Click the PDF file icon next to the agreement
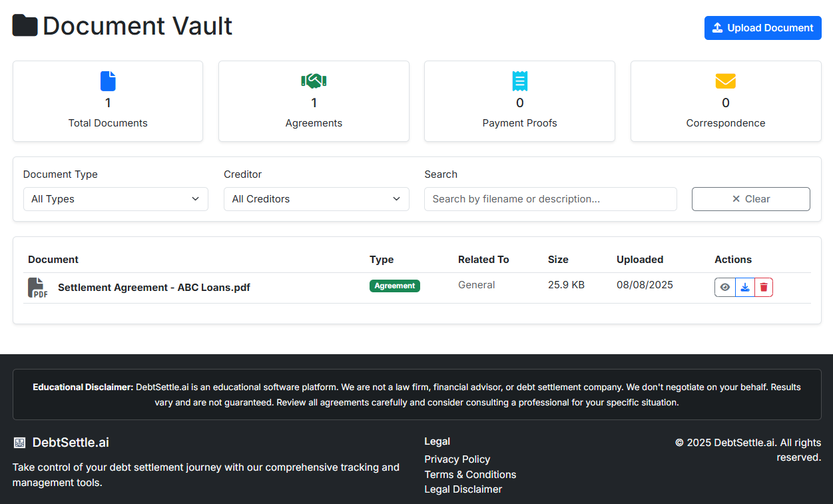The height and width of the screenshot is (504, 833). [38, 287]
